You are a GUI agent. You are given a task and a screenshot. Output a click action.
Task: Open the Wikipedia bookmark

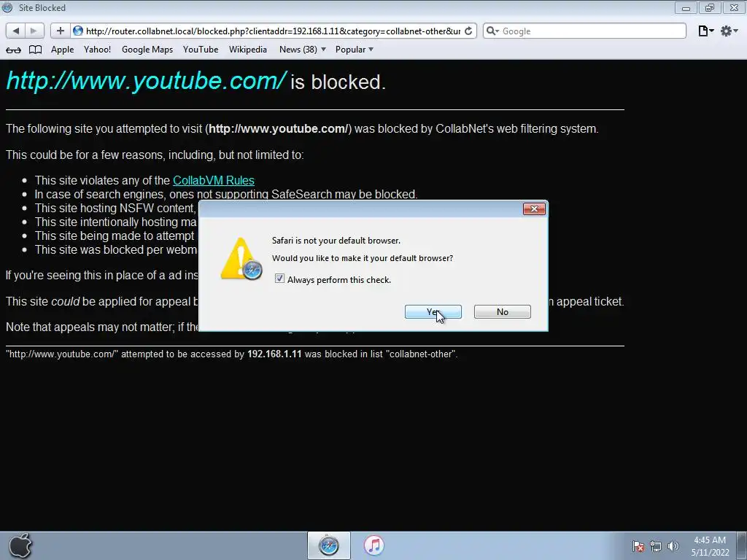coord(248,50)
